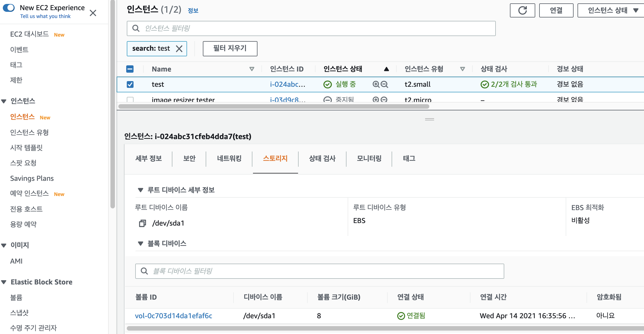The height and width of the screenshot is (334, 644).
Task: Collapse the Elastic Block Store sidebar group
Action: pos(4,282)
